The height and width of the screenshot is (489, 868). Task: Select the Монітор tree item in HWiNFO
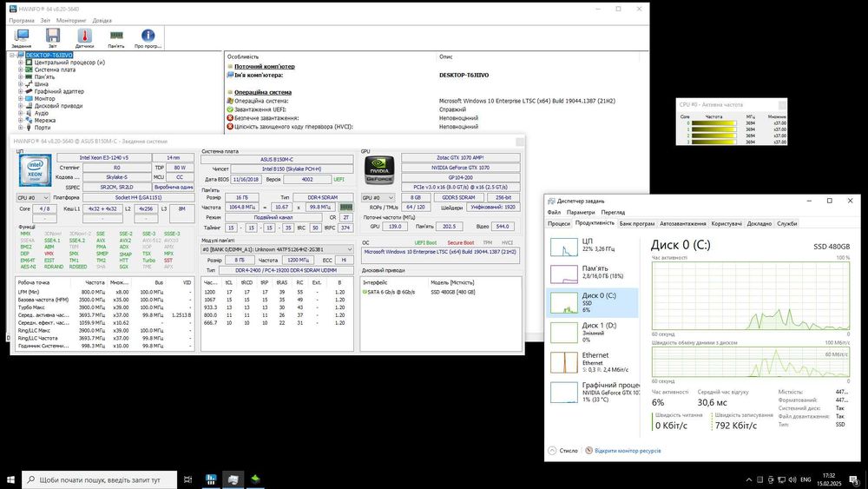(x=44, y=98)
